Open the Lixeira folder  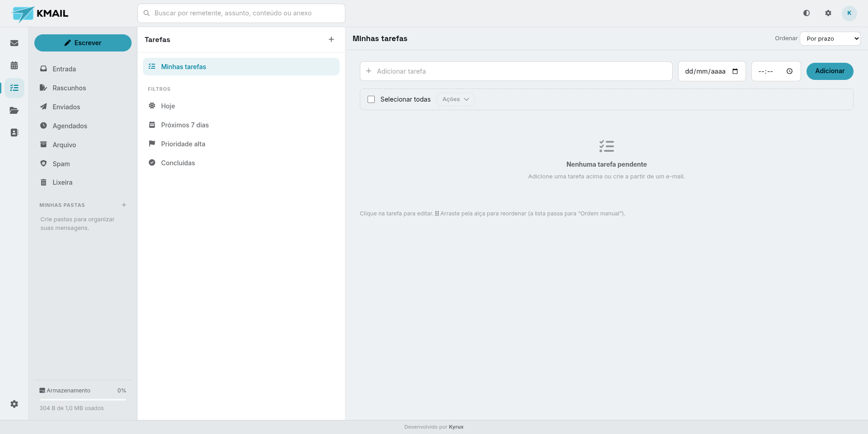(x=83, y=182)
